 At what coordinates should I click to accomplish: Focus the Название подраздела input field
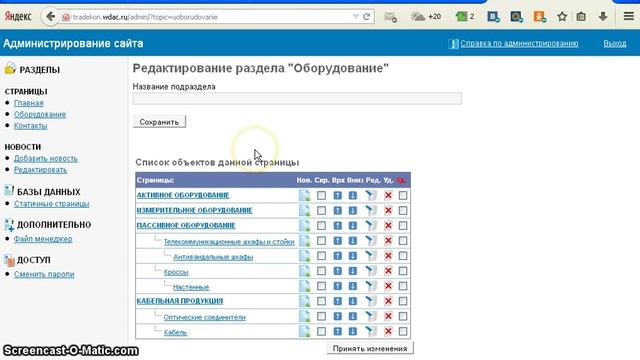point(297,98)
